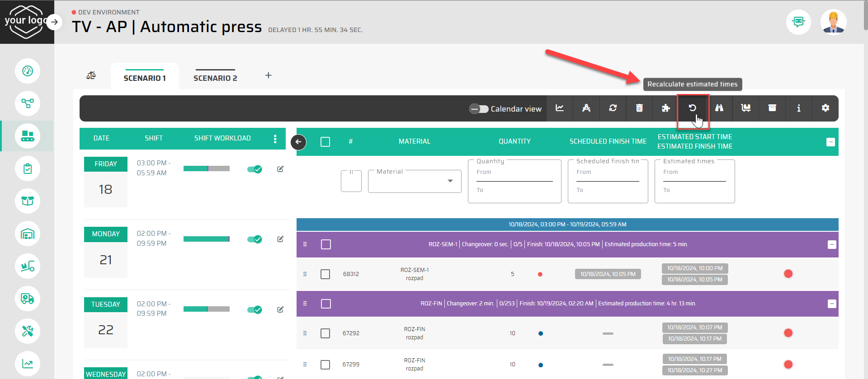Click the puzzle piece icon in toolbar
Screen dimensions: 868x379
click(x=665, y=108)
